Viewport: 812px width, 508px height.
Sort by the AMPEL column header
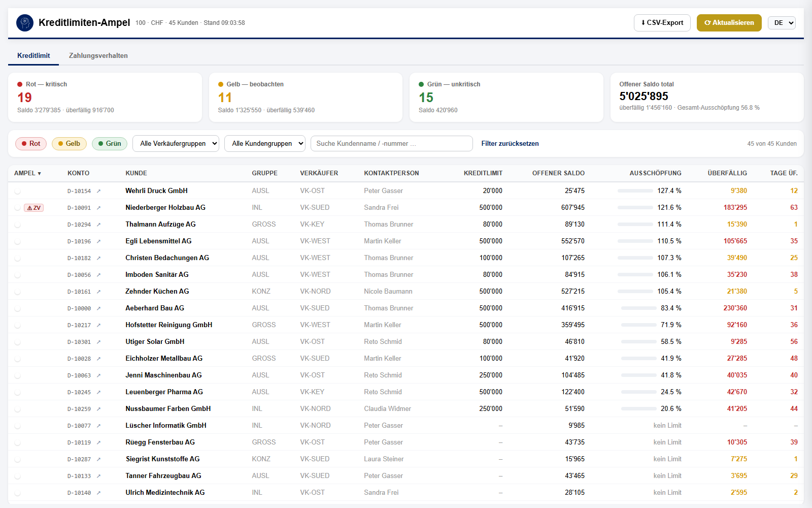27,173
